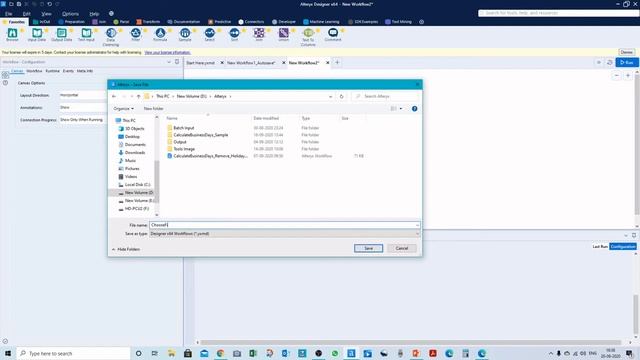640x360 pixels.
Task: Click the View your license information link
Action: coord(167,53)
